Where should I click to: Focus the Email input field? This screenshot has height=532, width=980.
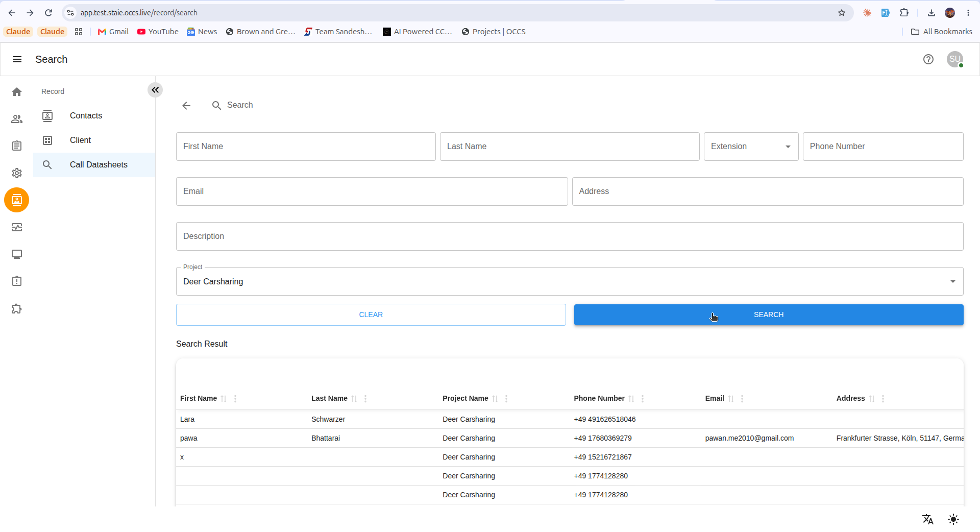click(x=372, y=191)
